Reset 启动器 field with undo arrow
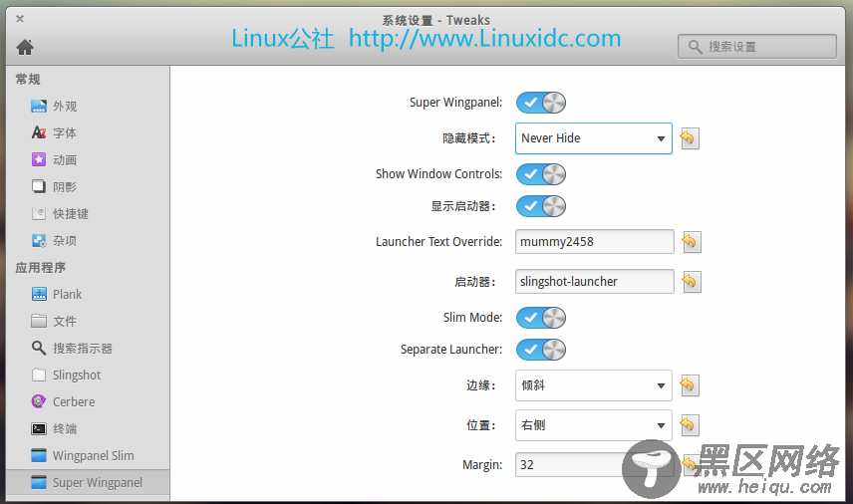 (692, 282)
